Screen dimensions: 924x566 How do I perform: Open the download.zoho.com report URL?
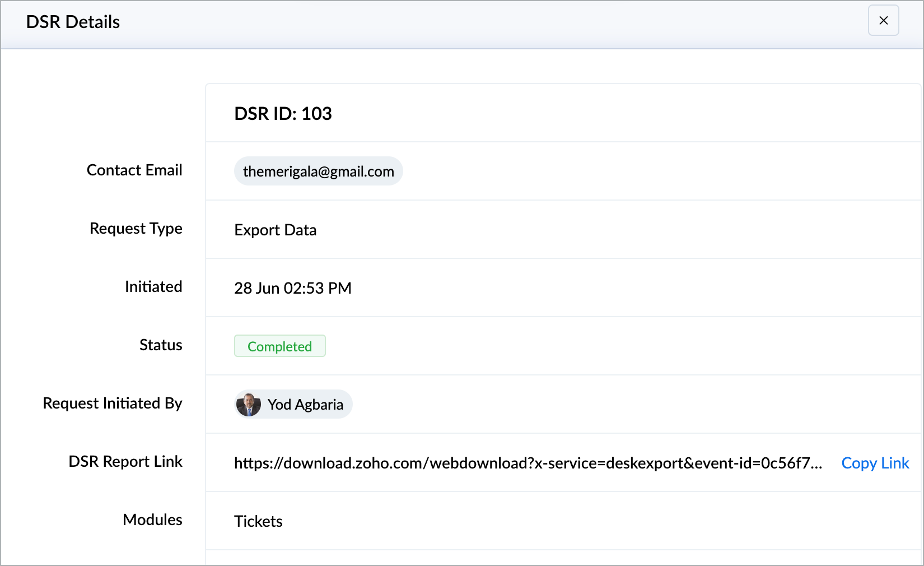click(528, 463)
